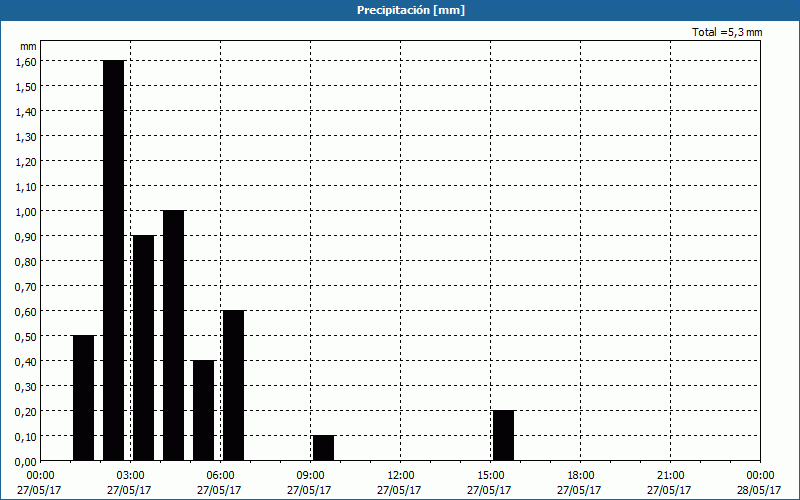This screenshot has height=500, width=800.
Task: Click the 06:00 time axis label
Action: point(220,476)
